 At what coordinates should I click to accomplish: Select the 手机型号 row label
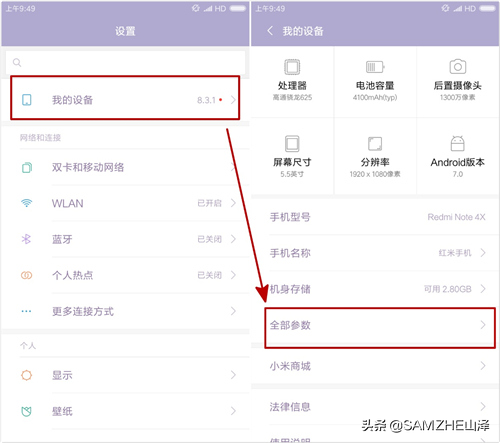point(290,217)
